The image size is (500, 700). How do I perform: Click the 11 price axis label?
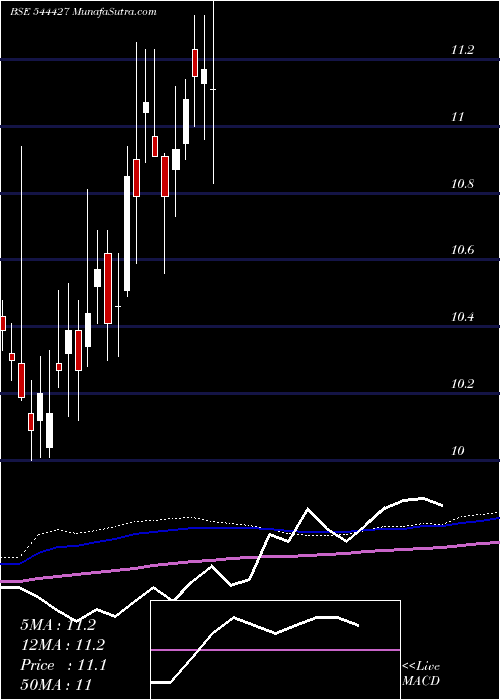coord(458,117)
